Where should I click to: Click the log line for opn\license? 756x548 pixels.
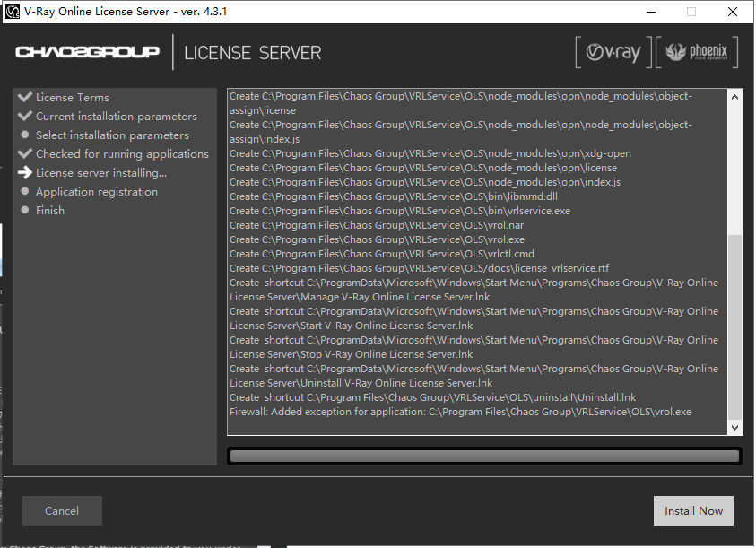(x=423, y=168)
